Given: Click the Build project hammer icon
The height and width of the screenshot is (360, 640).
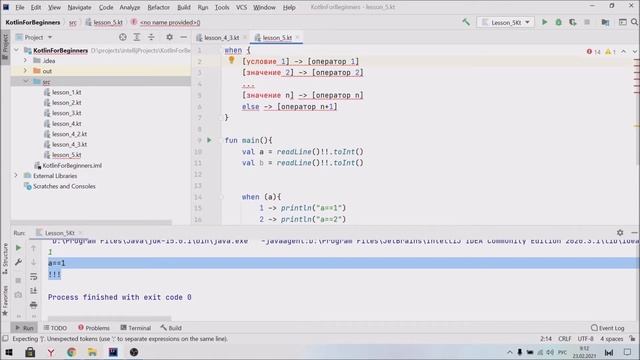Looking at the screenshot, I should [x=466, y=22].
